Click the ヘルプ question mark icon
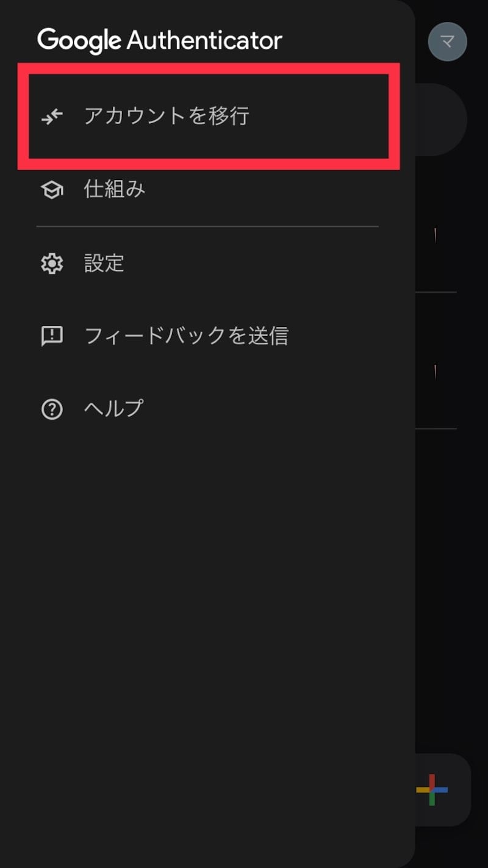 [x=52, y=409]
